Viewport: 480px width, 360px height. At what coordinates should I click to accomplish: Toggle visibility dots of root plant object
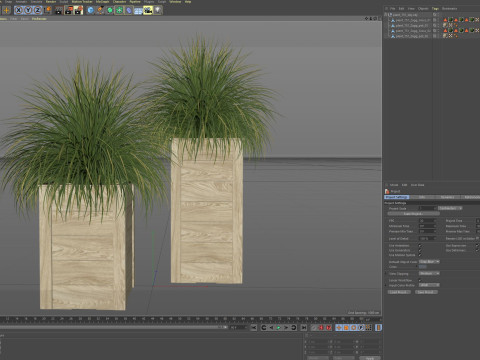pos(438,14)
